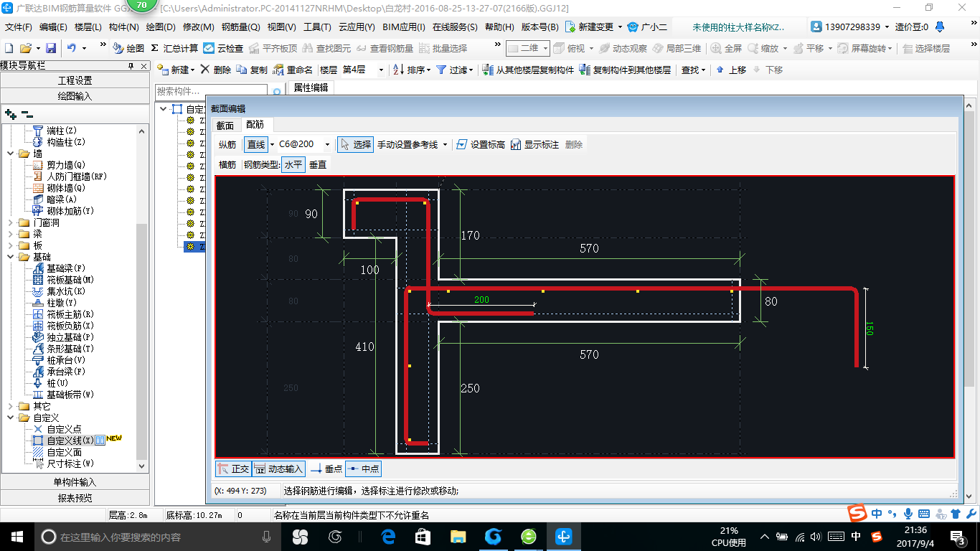Open the 绘图 drawing tool
The height and width of the screenshot is (551, 980).
[128, 48]
